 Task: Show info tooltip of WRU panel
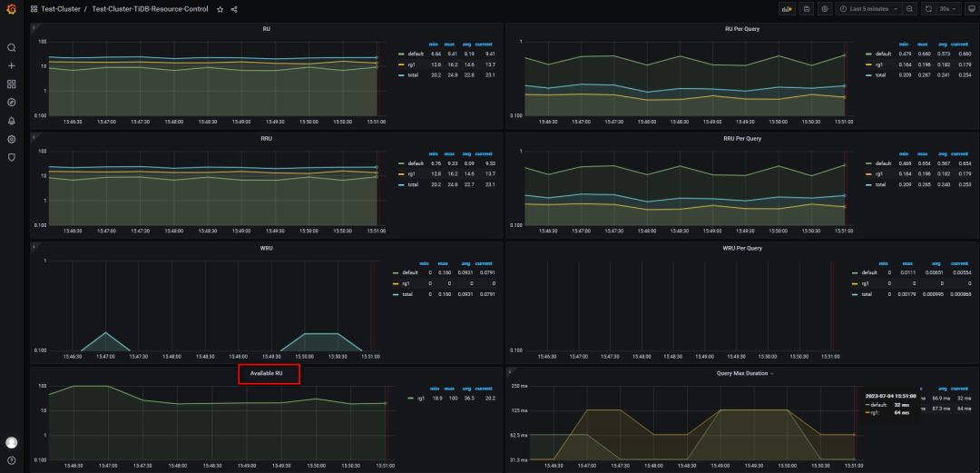coord(34,246)
